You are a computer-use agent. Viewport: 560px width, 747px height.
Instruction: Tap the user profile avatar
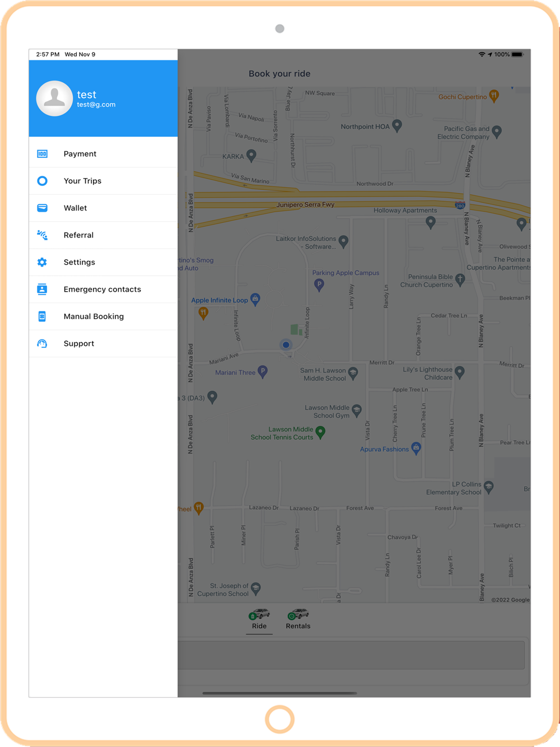(x=54, y=99)
